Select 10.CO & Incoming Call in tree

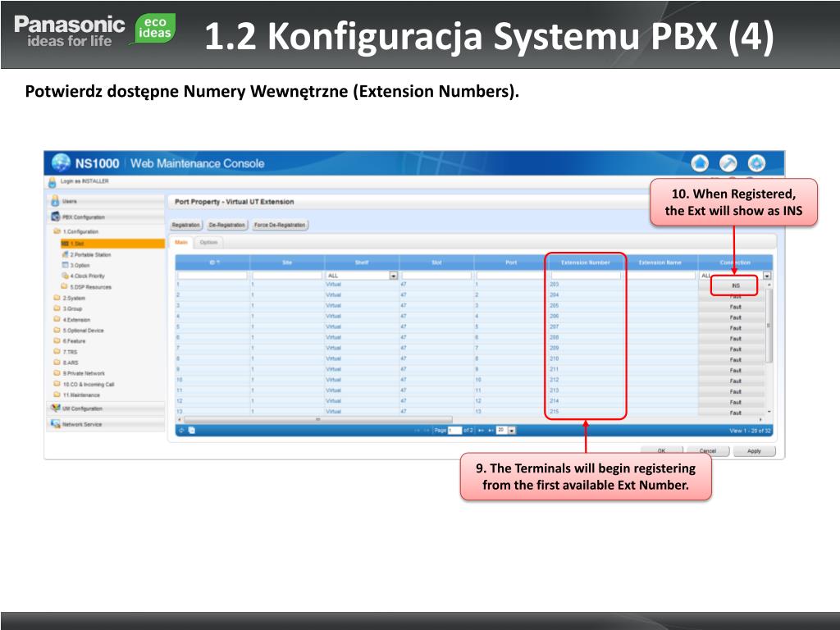coord(89,384)
